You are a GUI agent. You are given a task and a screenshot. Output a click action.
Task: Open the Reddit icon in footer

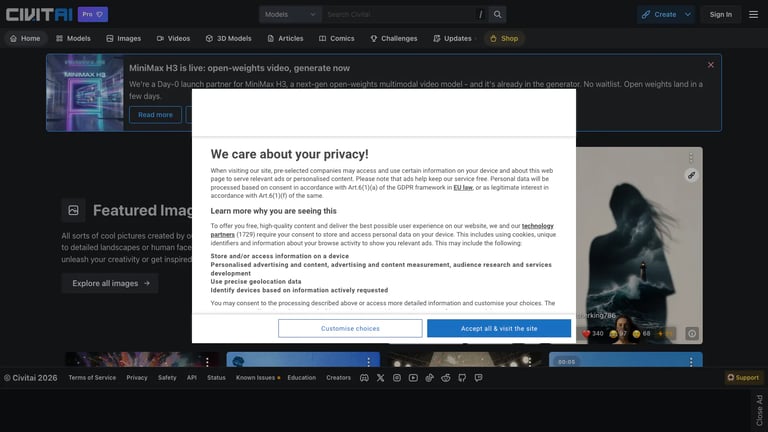pyautogui.click(x=446, y=378)
